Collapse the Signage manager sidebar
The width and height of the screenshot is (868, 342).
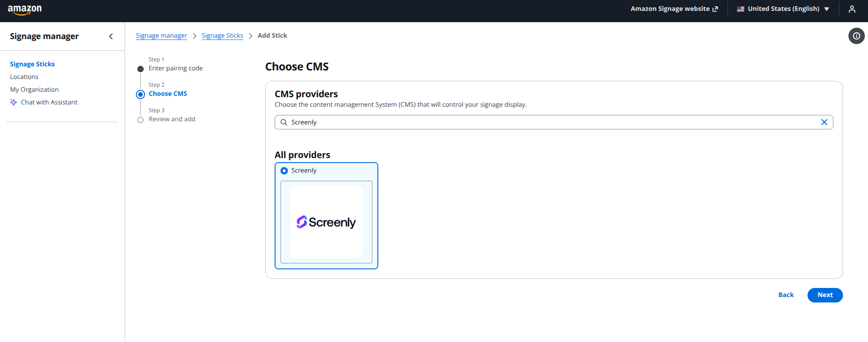111,36
